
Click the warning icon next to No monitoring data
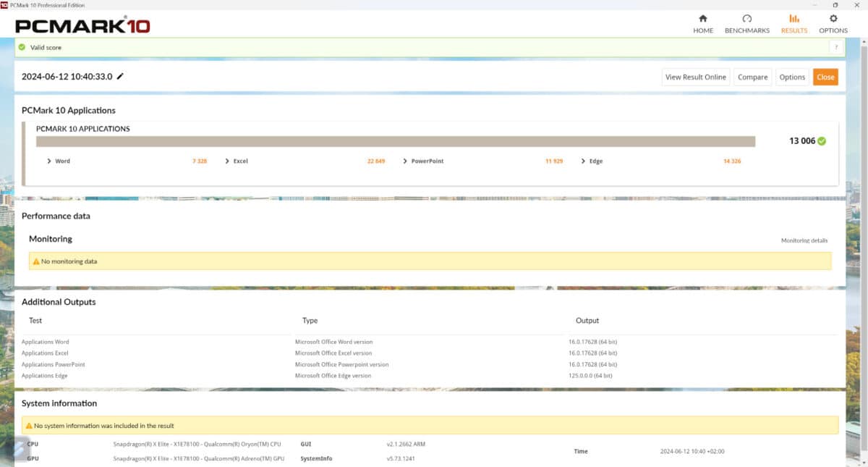[36, 261]
